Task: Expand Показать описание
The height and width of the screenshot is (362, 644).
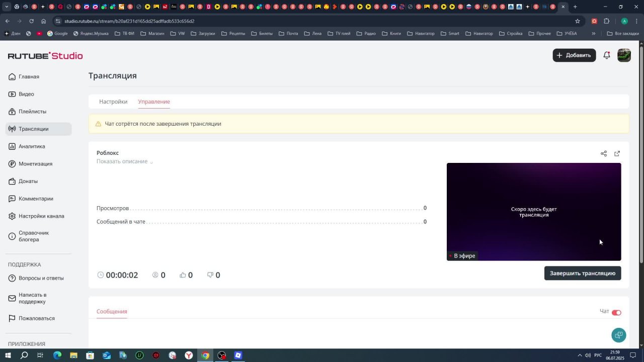Action: [x=124, y=161]
